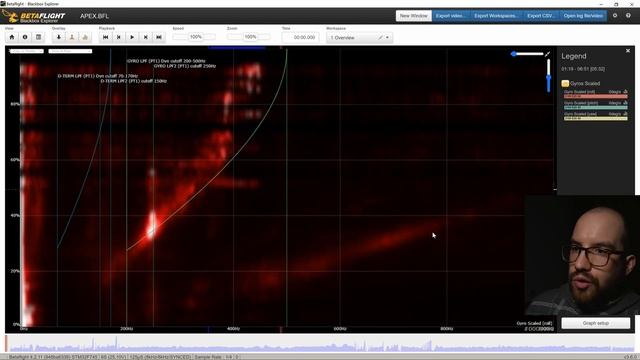Open the second analyser dropdown above the spectrum
640x360 pixels.
click(70, 51)
